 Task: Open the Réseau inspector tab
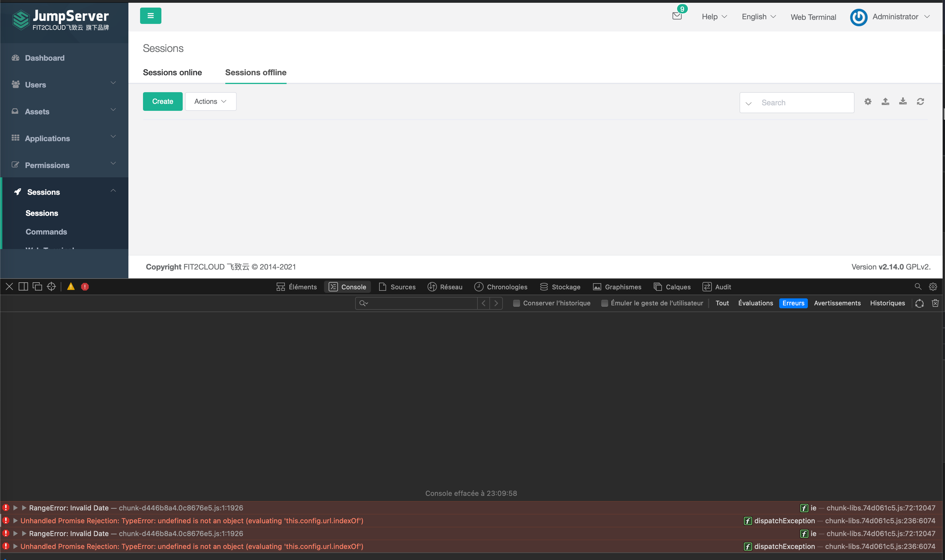pyautogui.click(x=445, y=287)
